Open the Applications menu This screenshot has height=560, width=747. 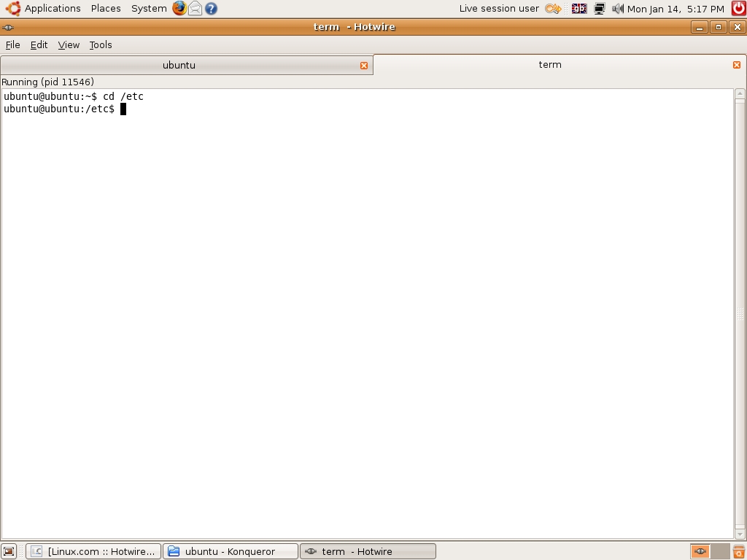[x=53, y=9]
